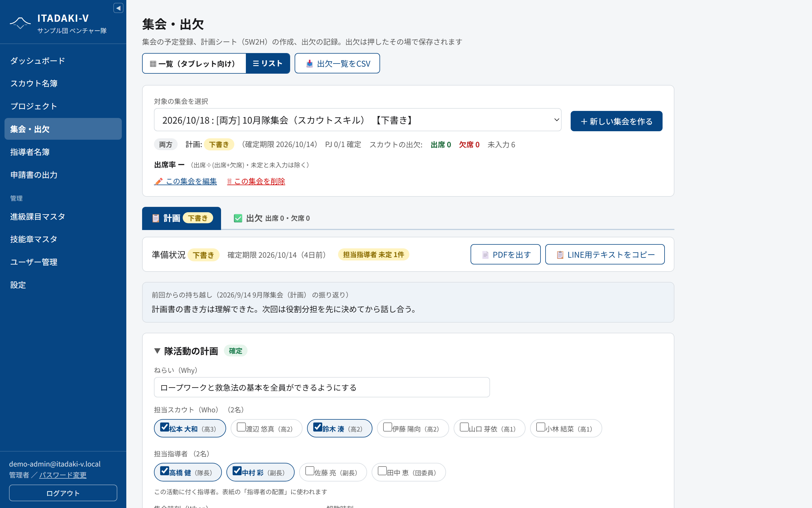Screen dimensions: 812x508
Task: Switch to the 出欠 tab
Action: (x=272, y=218)
